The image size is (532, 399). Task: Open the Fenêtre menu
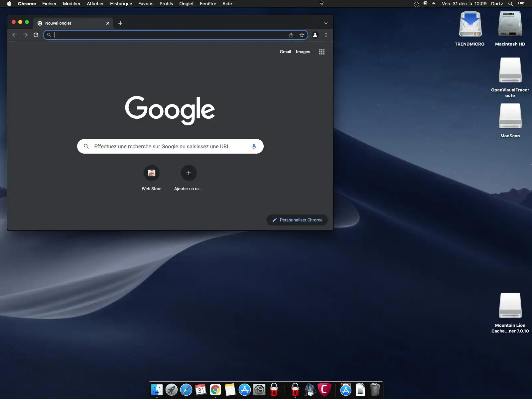tap(208, 4)
